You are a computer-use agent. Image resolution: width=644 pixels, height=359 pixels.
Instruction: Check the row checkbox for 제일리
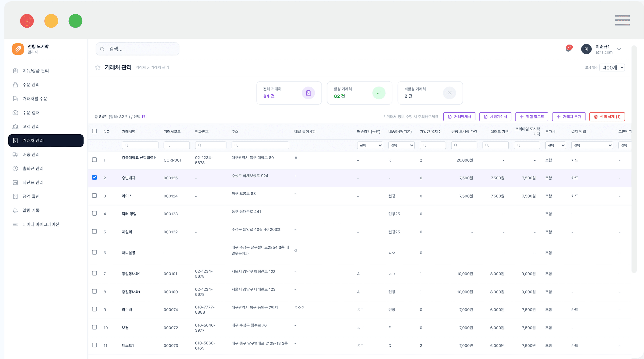click(94, 231)
